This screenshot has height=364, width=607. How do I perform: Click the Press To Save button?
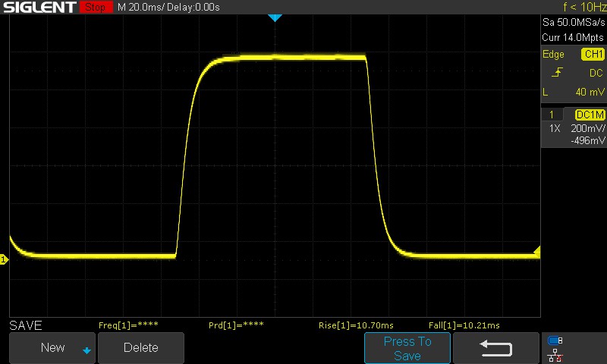407,348
